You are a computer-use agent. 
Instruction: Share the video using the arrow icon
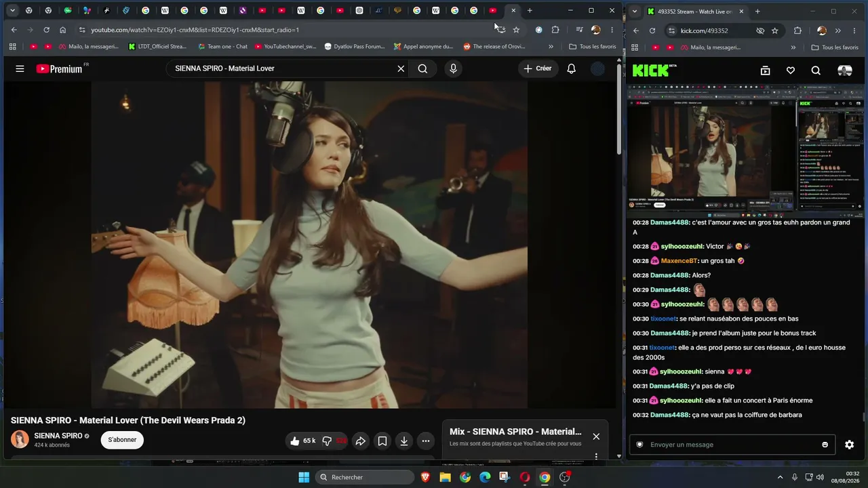click(360, 441)
